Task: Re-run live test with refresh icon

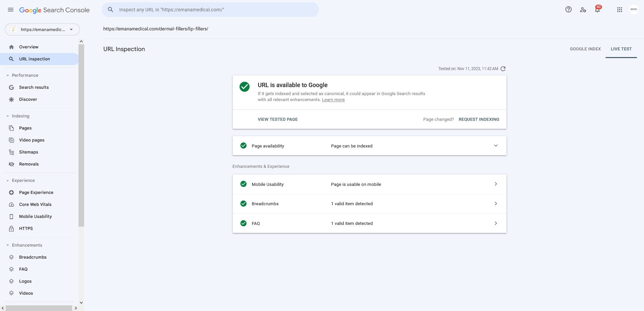Action: coord(503,69)
